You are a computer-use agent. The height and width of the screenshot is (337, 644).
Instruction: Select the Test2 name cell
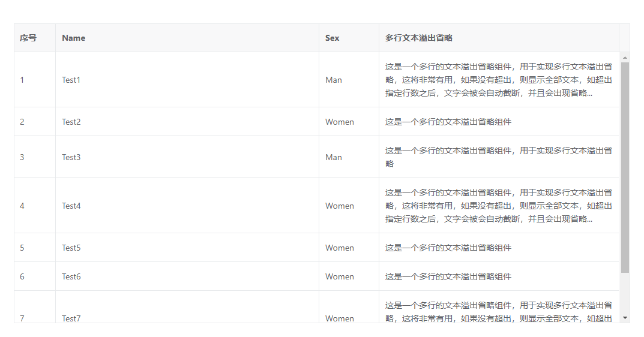[187, 122]
